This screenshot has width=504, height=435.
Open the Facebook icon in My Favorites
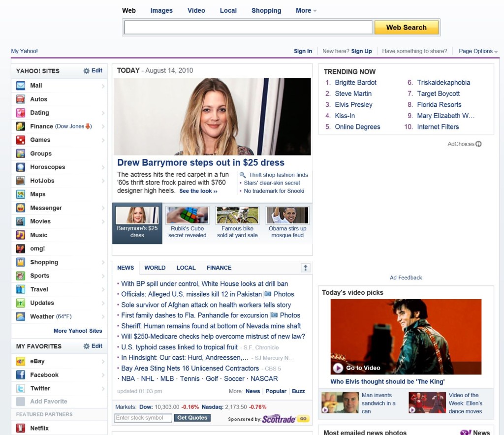point(21,375)
